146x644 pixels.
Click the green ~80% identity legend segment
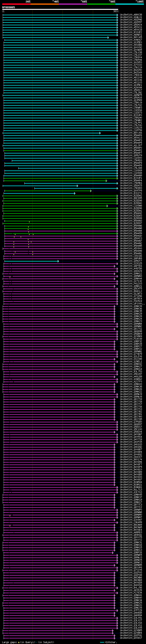[101, 4]
